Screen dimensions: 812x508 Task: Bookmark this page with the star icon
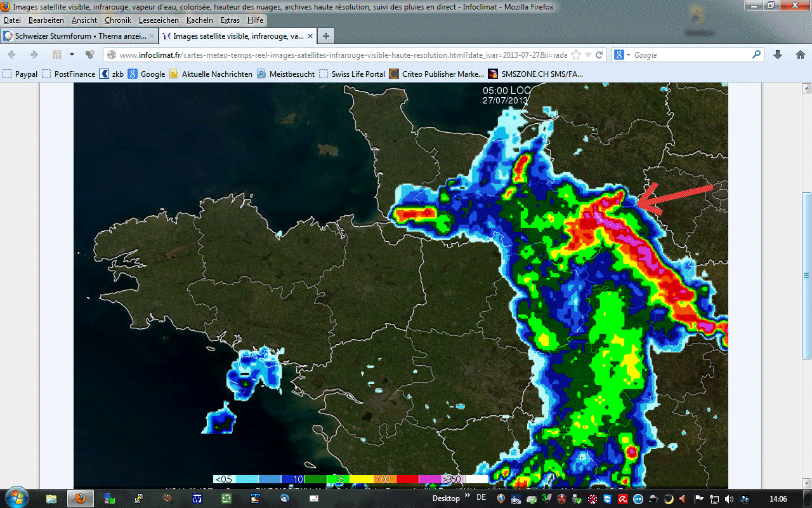[576, 55]
